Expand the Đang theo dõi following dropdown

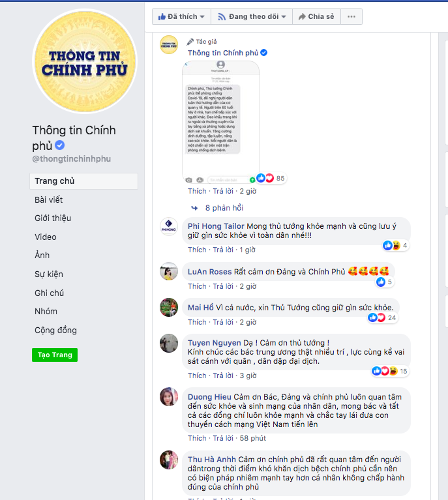coord(252,16)
